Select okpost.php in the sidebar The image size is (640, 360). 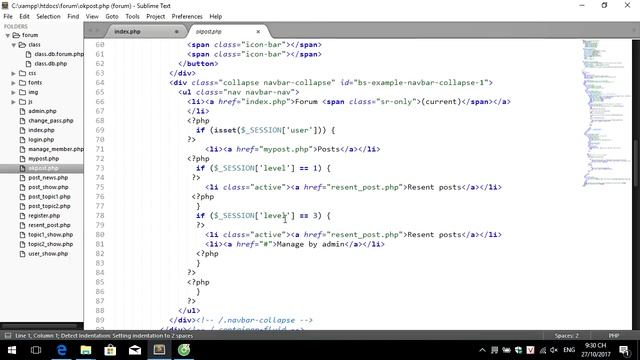(x=43, y=168)
